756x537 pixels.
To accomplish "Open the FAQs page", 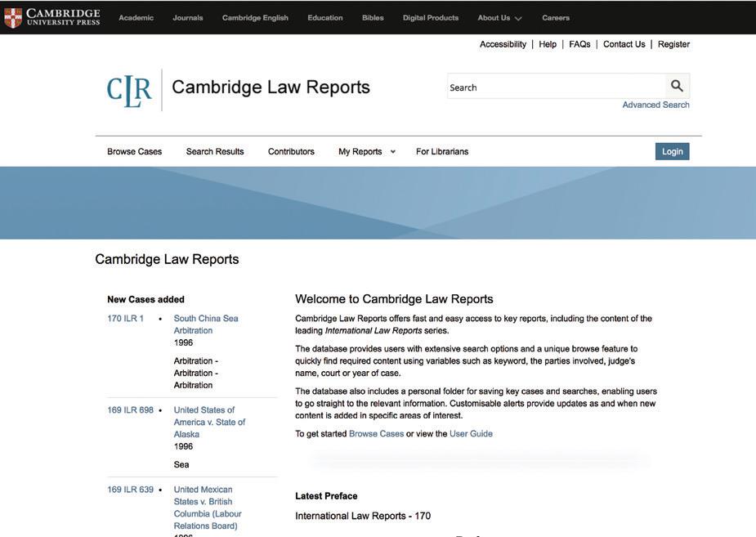I will (579, 44).
